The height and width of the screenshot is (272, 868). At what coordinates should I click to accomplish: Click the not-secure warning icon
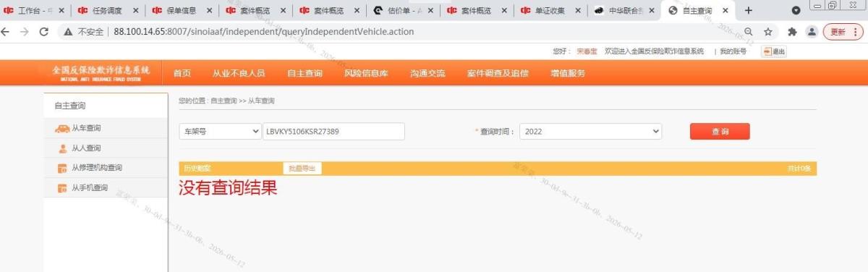(x=68, y=32)
